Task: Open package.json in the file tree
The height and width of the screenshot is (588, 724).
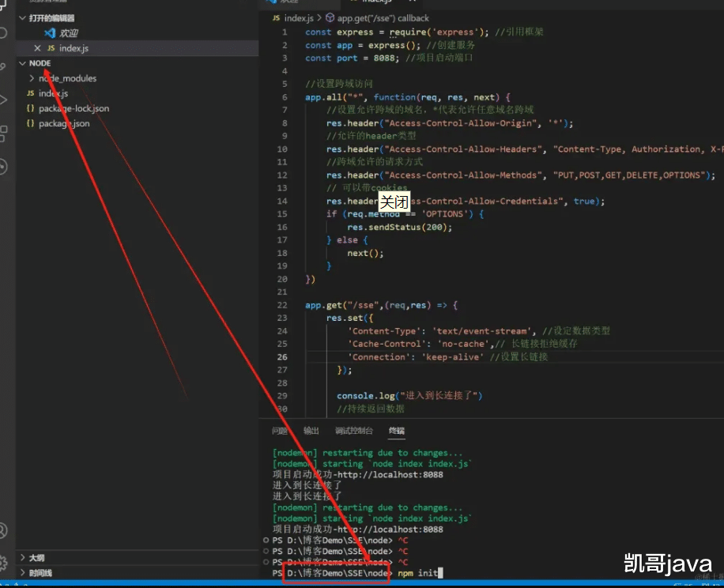Action: [64, 124]
